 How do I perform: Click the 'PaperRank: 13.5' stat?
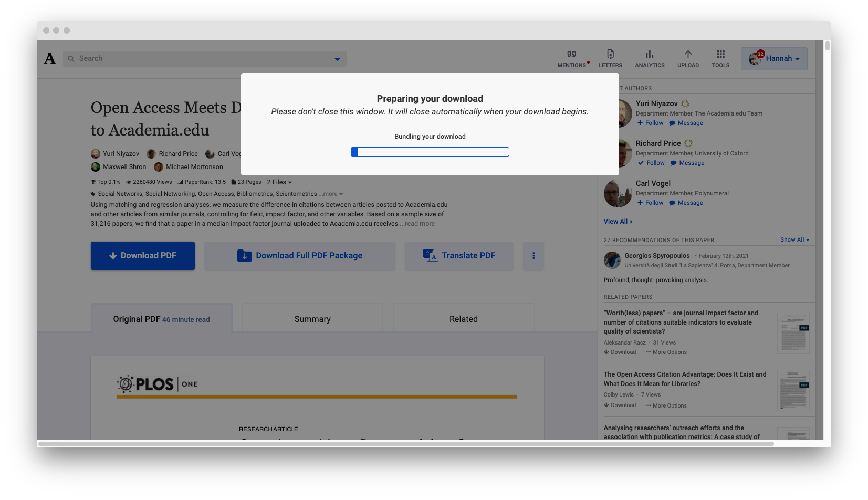(x=202, y=182)
